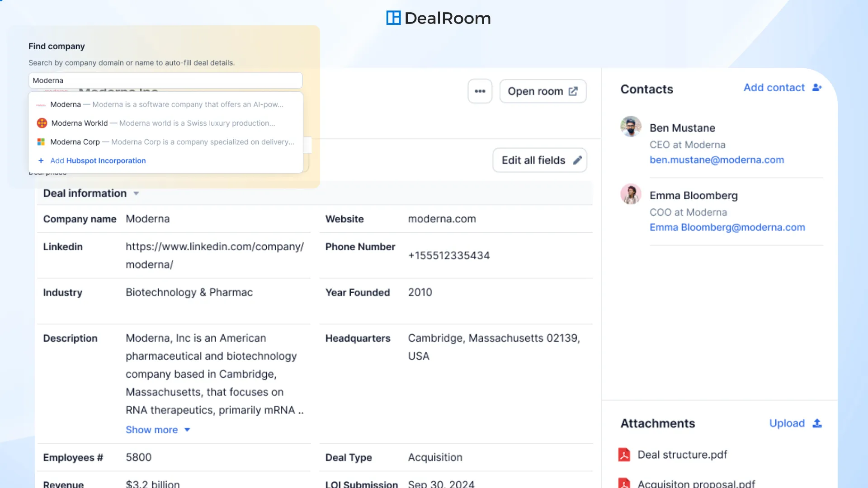Collapse the Deal information section arrow

(136, 193)
